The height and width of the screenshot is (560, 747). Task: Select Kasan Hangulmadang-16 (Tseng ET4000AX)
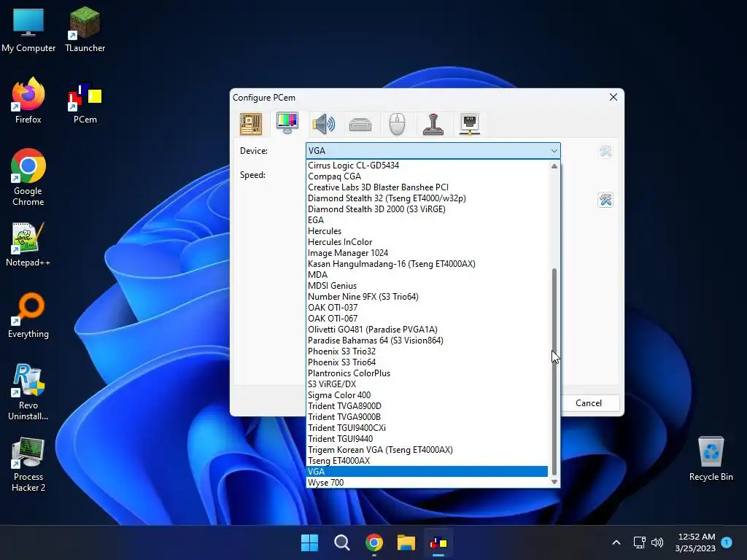427,264
